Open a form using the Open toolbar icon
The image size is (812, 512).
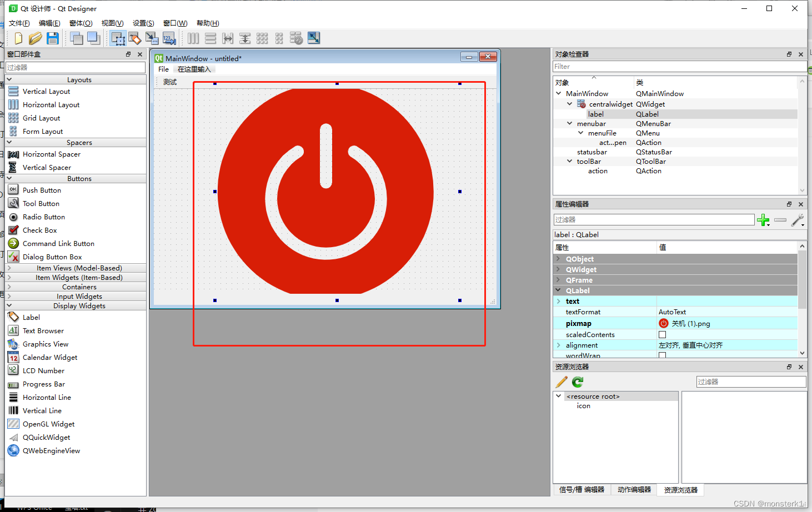tap(35, 38)
